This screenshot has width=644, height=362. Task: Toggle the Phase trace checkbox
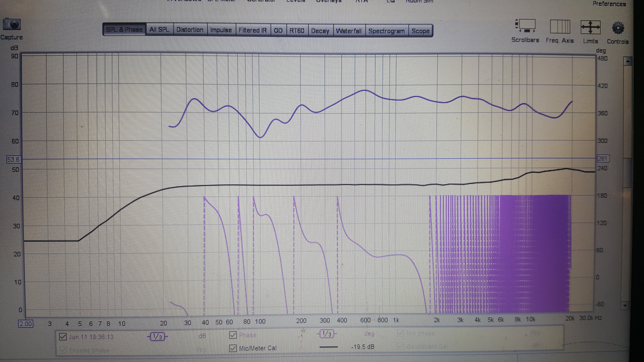pos(233,335)
